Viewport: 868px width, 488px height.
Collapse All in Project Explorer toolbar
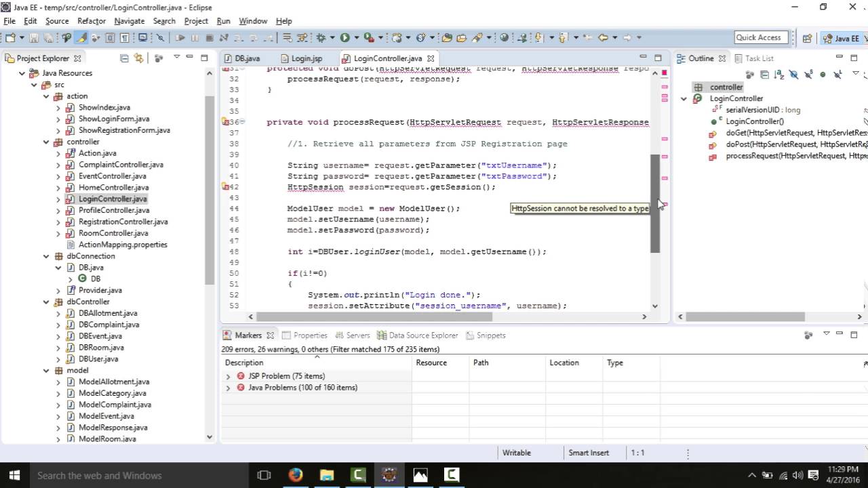pos(124,58)
